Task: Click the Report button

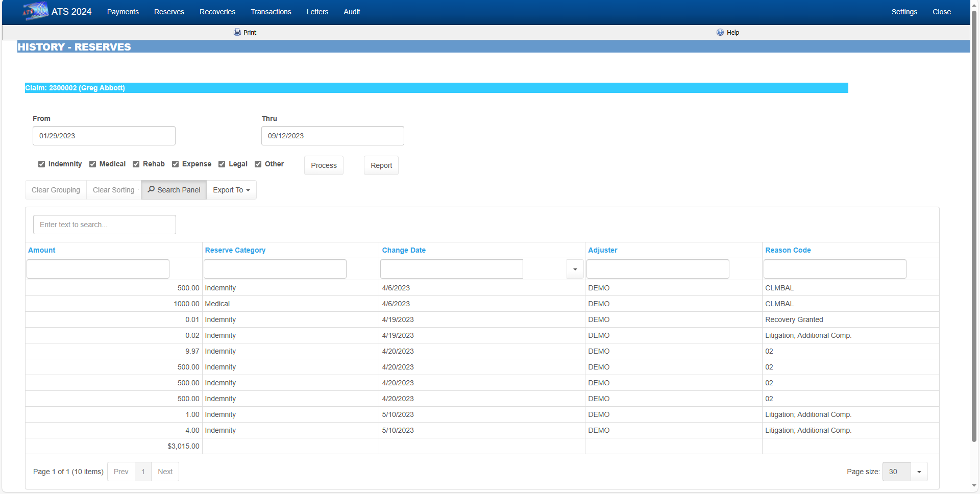Action: [x=381, y=165]
